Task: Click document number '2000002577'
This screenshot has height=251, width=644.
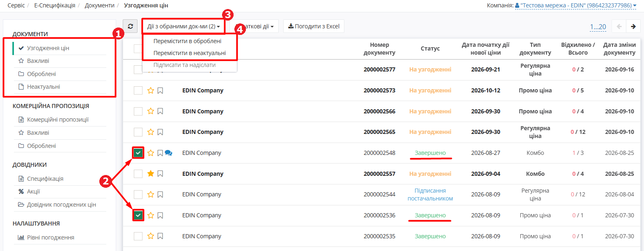Action: [379, 69]
